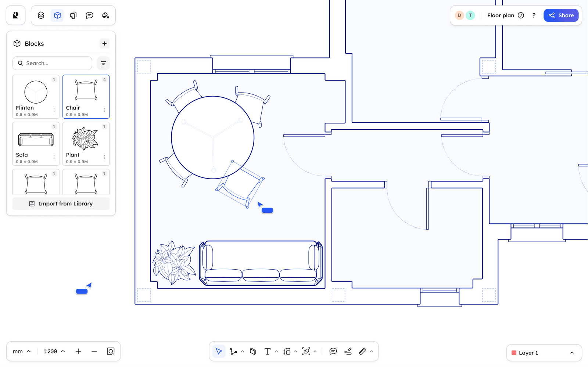Open the Chair block's three-dot menu

(x=104, y=110)
